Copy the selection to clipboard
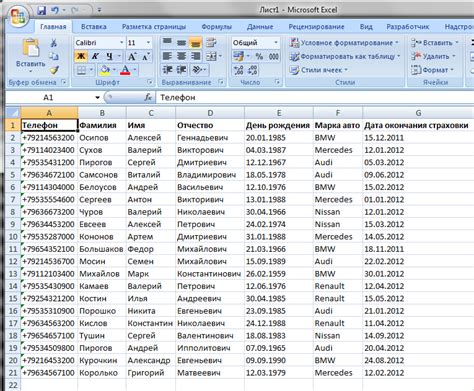This screenshot has width=474, height=391. [x=54, y=56]
